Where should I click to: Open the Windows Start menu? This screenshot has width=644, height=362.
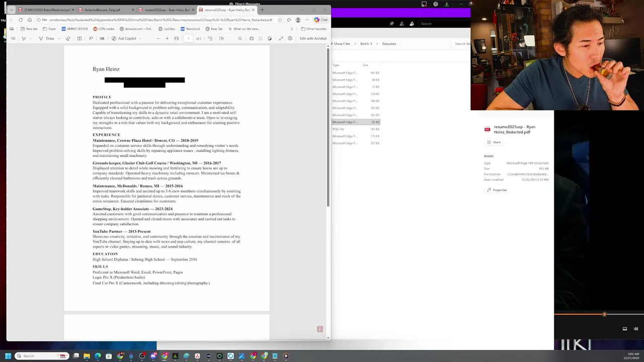(x=8, y=356)
